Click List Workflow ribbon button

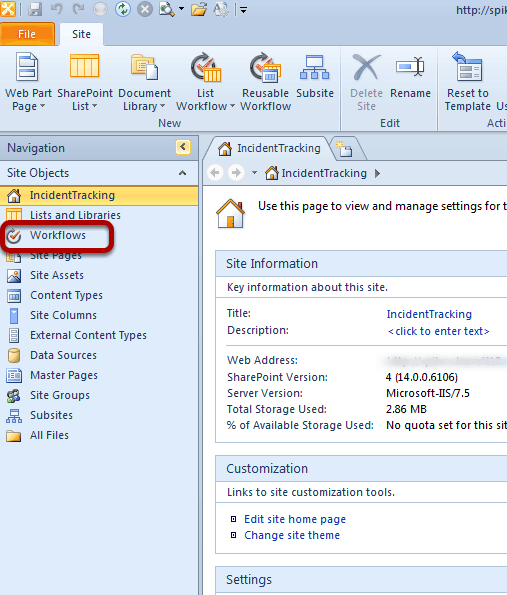(x=205, y=82)
